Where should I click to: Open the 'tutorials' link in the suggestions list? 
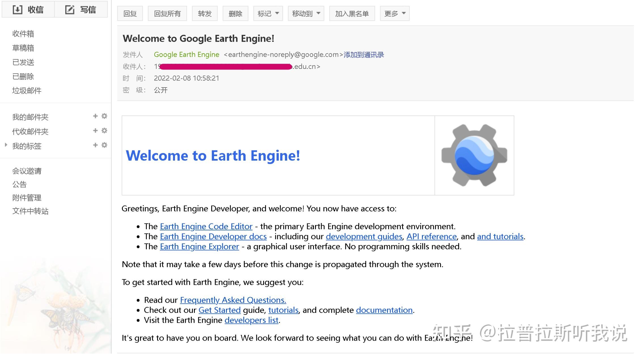(283, 310)
